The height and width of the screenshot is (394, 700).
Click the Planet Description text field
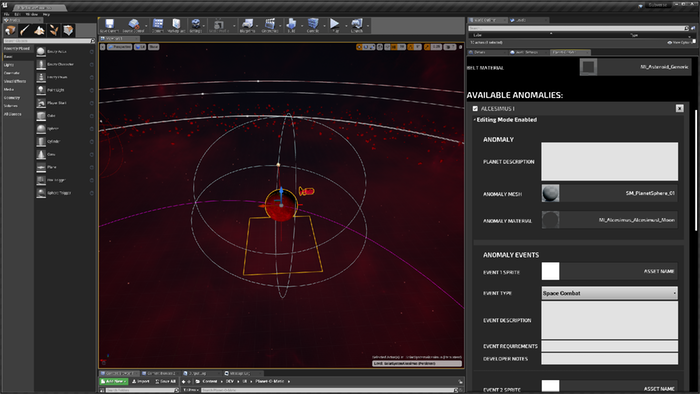[x=609, y=162]
